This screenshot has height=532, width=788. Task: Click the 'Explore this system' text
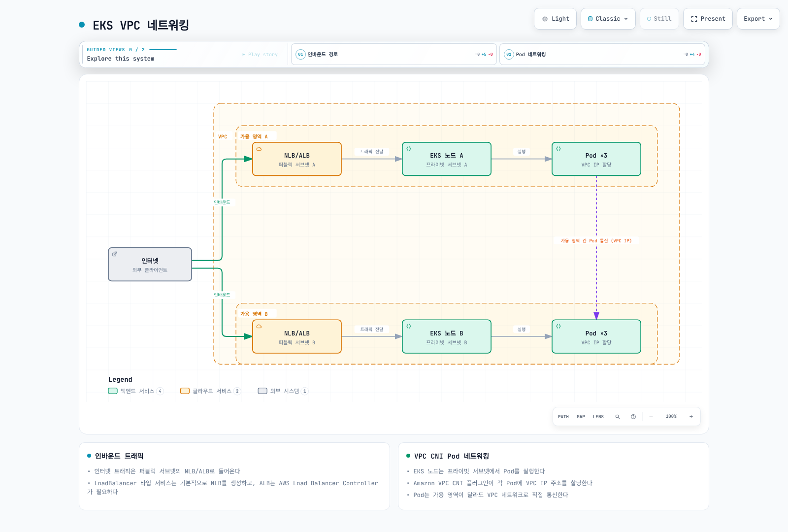(x=121, y=59)
